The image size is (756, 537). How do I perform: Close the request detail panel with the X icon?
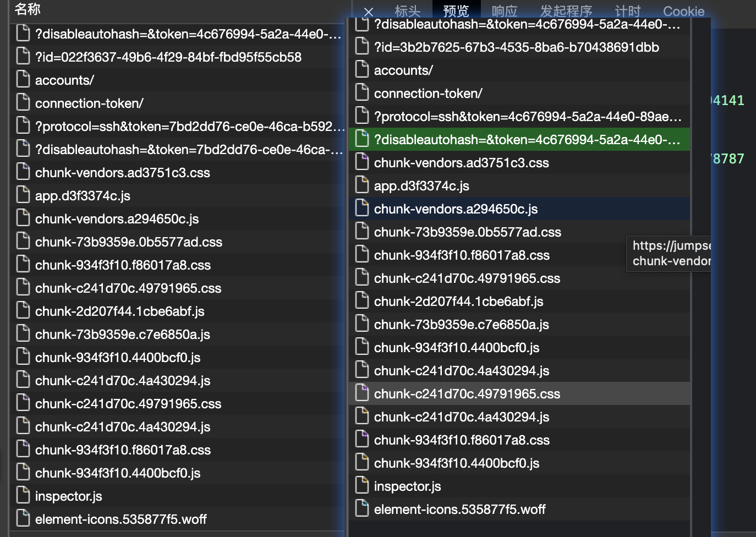368,12
